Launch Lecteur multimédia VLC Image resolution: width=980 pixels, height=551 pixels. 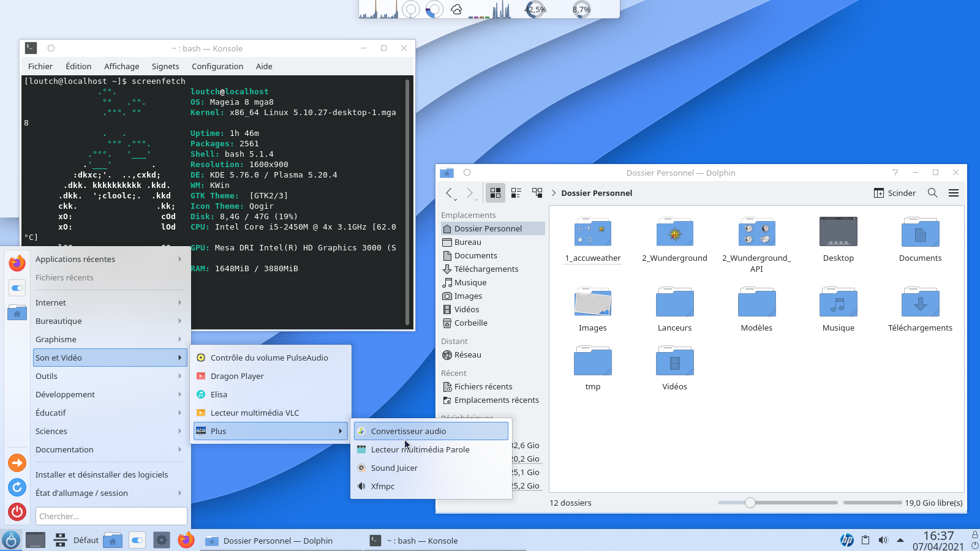271,413
